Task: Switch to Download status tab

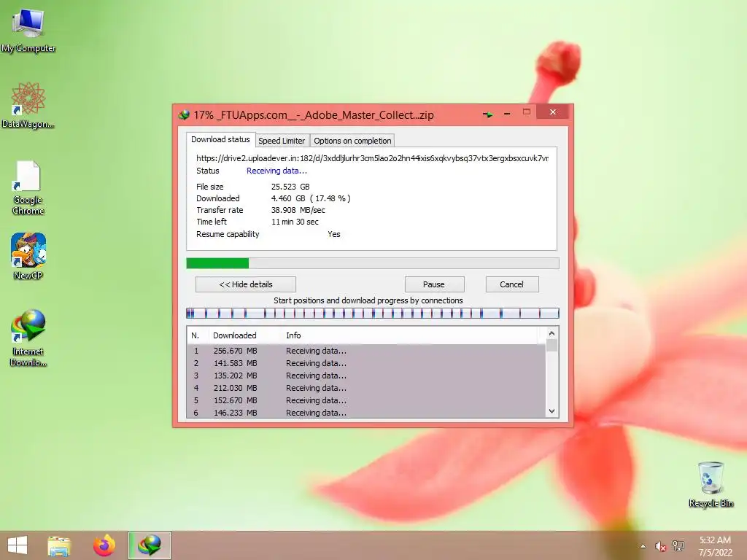Action: click(x=220, y=139)
